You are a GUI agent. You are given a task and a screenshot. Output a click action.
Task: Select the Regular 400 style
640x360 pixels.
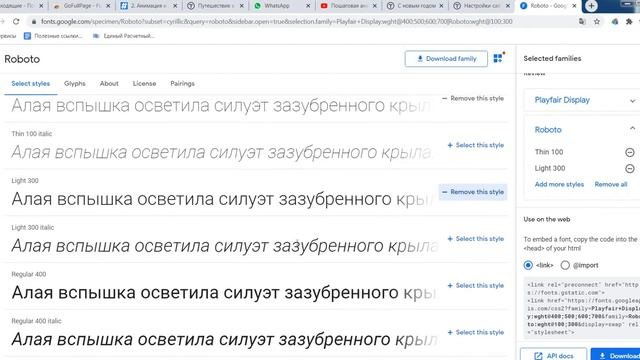pyautogui.click(x=476, y=286)
